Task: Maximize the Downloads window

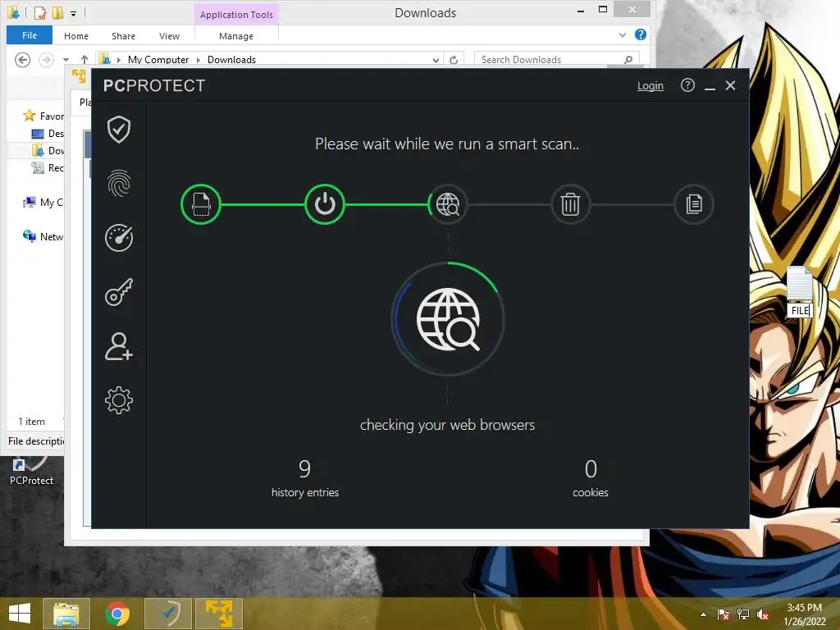Action: click(x=603, y=10)
